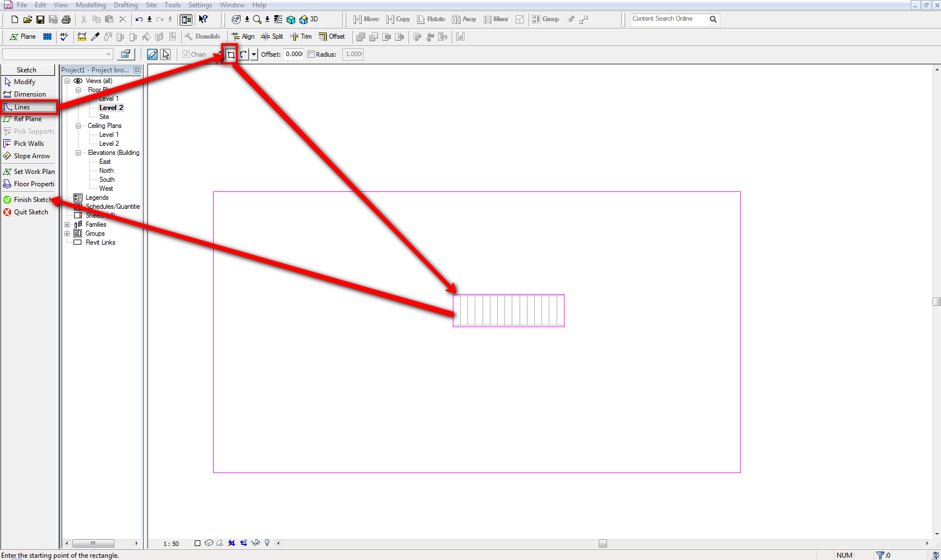
Task: Toggle the detail level square icon
Action: click(x=198, y=543)
